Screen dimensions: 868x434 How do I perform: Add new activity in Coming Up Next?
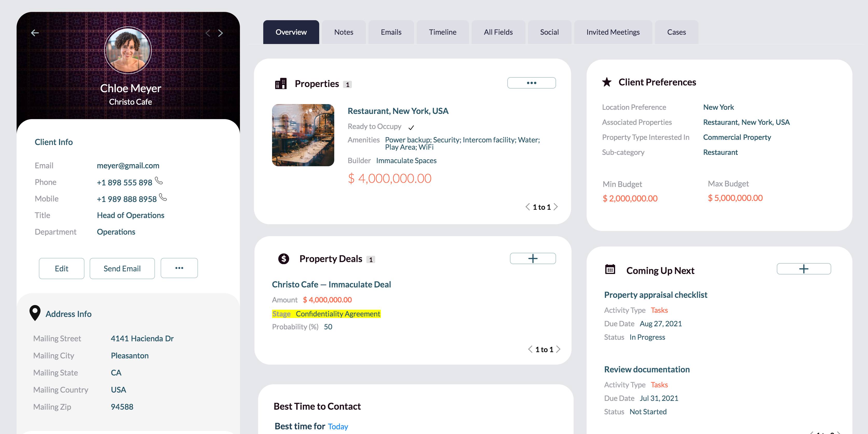(x=803, y=269)
